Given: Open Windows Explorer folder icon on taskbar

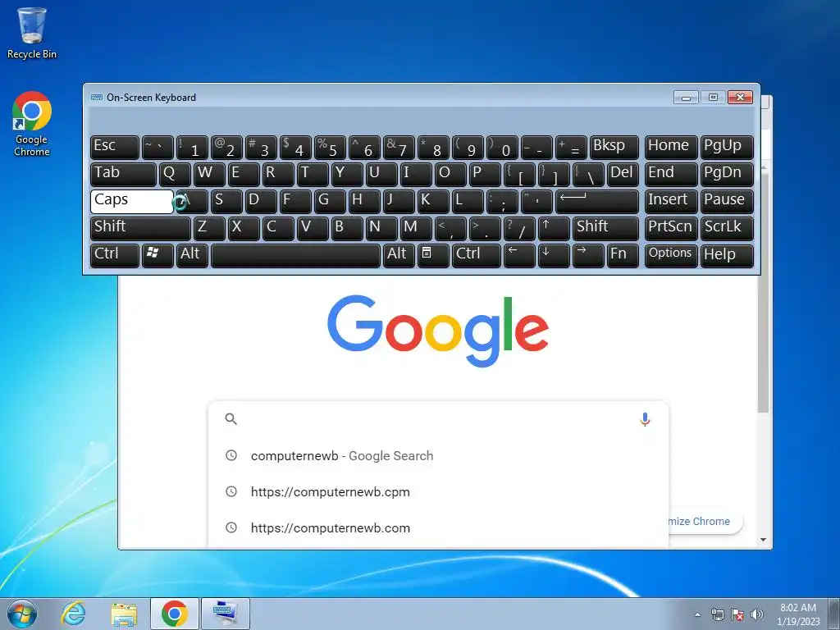Looking at the screenshot, I should coord(124,614).
